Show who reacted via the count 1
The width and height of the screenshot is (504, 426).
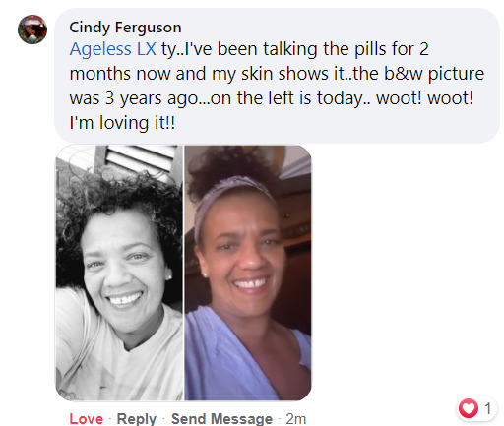point(488,408)
